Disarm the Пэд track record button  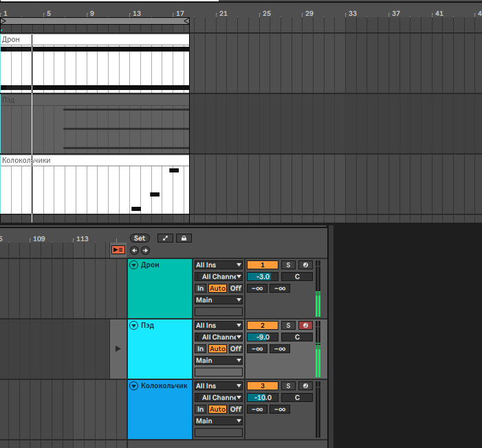click(x=305, y=326)
